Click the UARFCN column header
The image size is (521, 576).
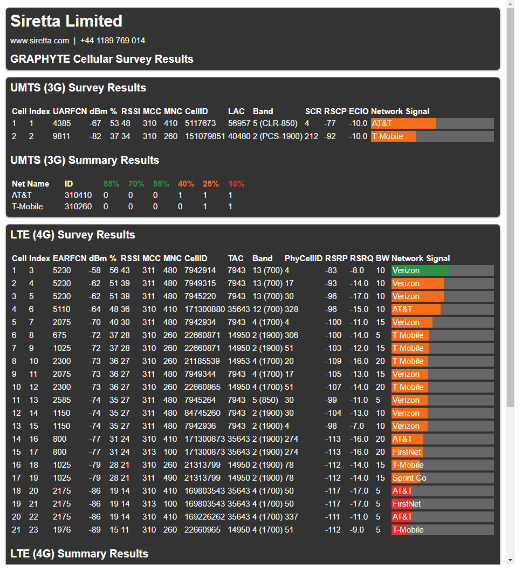(70, 111)
